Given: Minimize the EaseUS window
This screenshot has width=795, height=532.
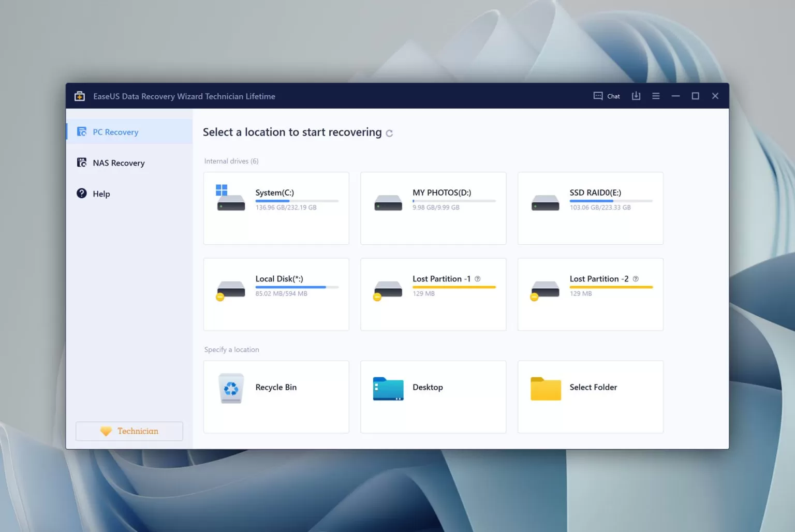Looking at the screenshot, I should 675,96.
